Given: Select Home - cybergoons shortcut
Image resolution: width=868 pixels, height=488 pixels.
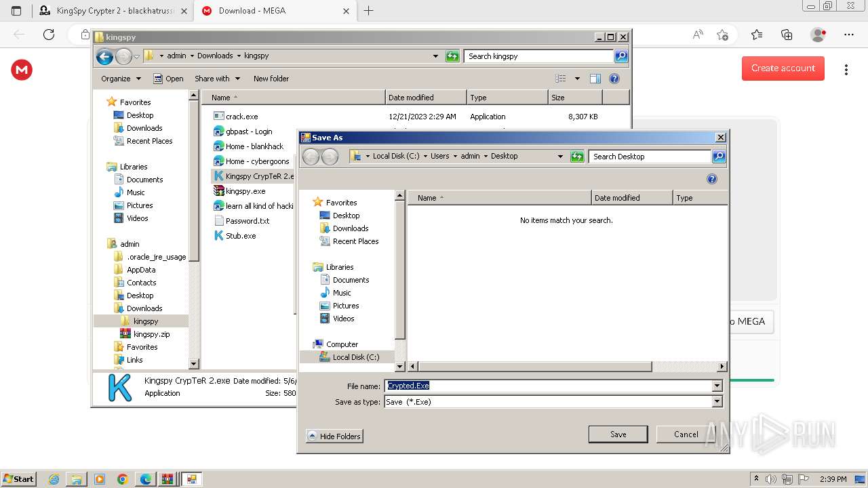Looking at the screenshot, I should 251,161.
